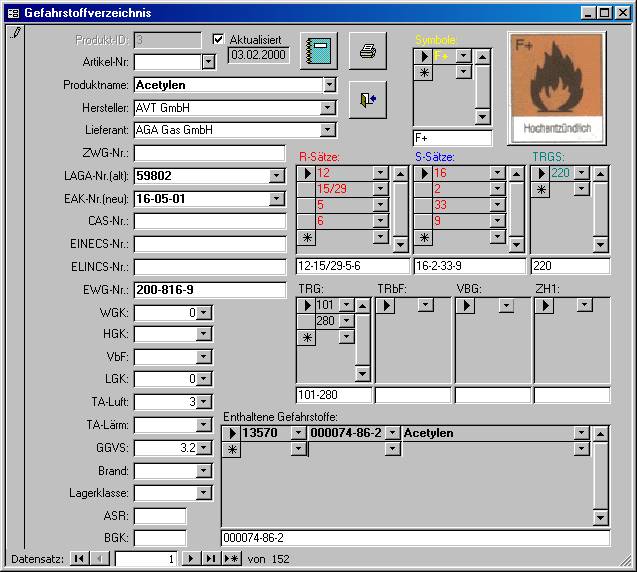The width and height of the screenshot is (637, 572).
Task: Open the LAGA-Nr.(alt) dropdown
Action: pyautogui.click(x=276, y=176)
